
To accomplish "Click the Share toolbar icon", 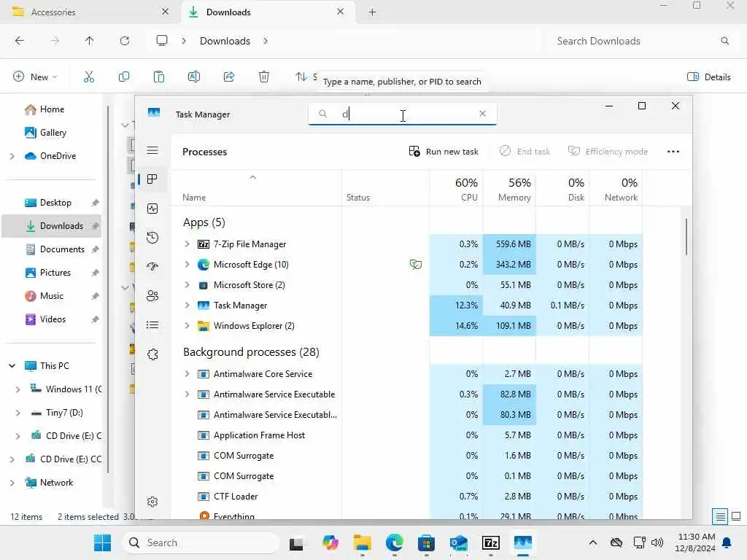I will point(229,77).
